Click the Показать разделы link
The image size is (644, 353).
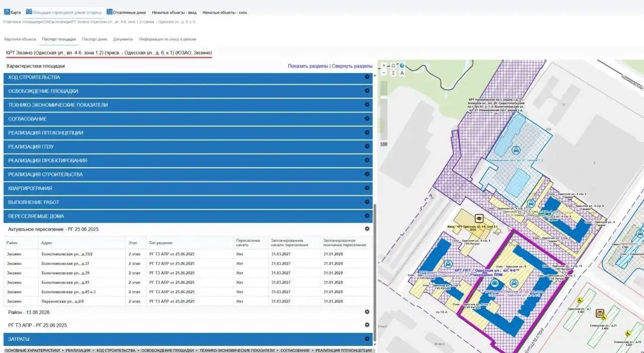point(308,66)
